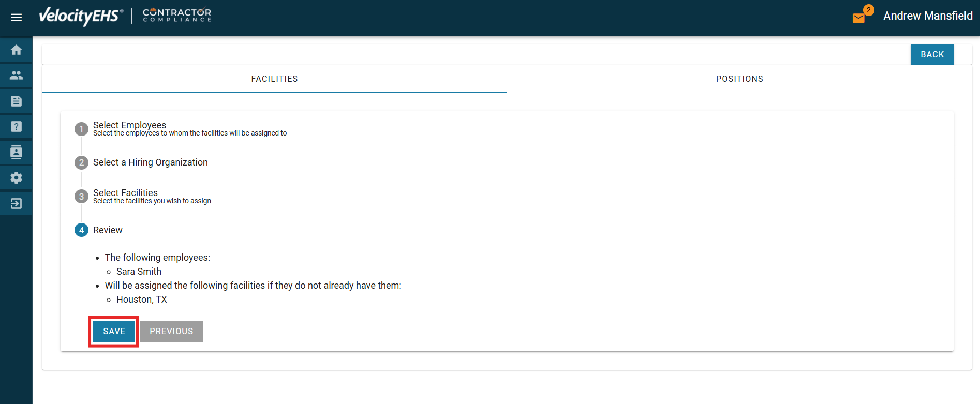Expand step 1 Select Employees
Image resolution: width=980 pixels, height=404 pixels.
click(x=129, y=126)
